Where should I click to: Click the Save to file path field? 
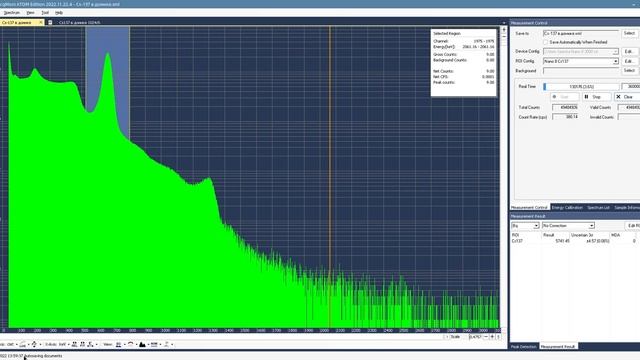tap(581, 33)
